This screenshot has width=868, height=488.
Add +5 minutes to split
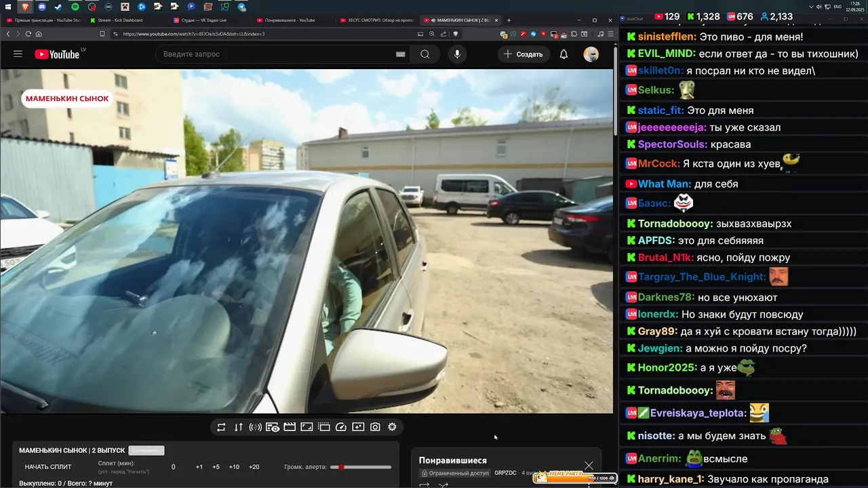tap(216, 467)
